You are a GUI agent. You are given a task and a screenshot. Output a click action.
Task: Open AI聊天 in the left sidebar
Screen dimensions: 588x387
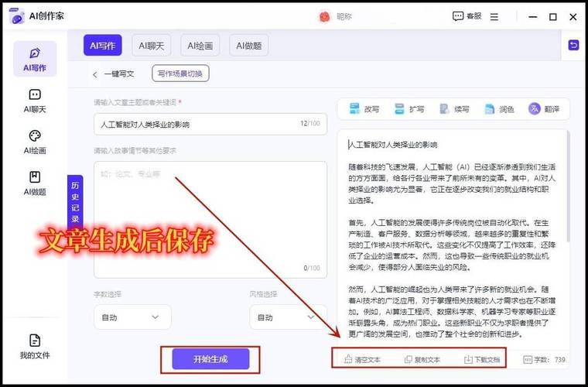[x=35, y=101]
